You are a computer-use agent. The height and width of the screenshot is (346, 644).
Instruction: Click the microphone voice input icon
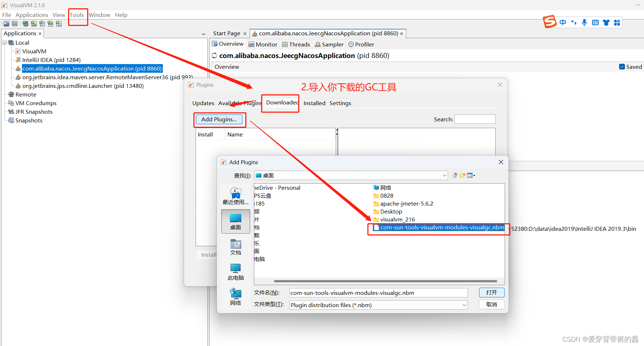click(x=585, y=22)
